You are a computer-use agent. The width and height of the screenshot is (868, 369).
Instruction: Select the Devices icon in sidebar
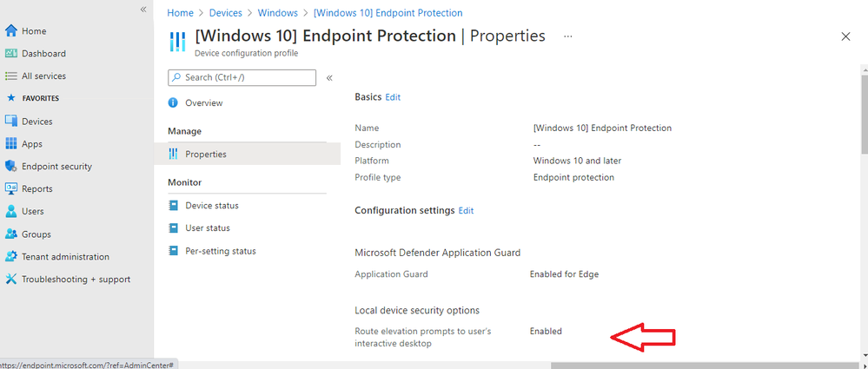tap(11, 122)
